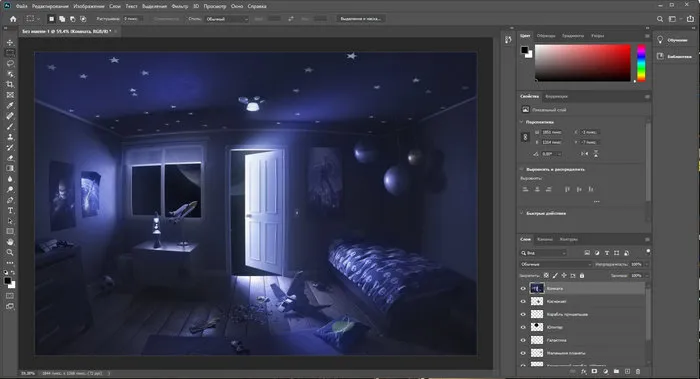Select the Gradient tool
700x379 pixels.
10,168
